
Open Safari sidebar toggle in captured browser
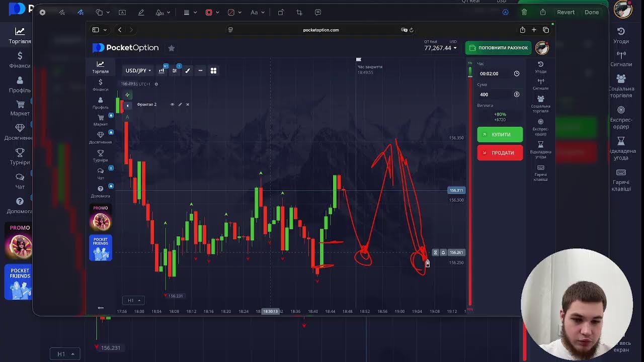pyautogui.click(x=96, y=30)
